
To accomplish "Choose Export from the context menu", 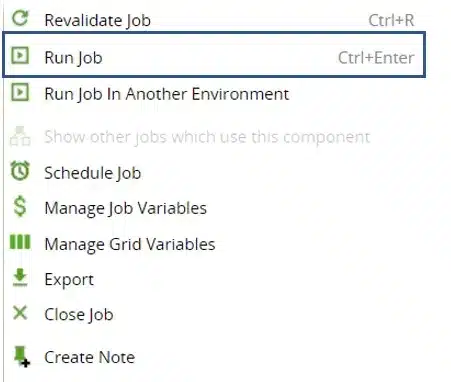I will click(214, 279).
